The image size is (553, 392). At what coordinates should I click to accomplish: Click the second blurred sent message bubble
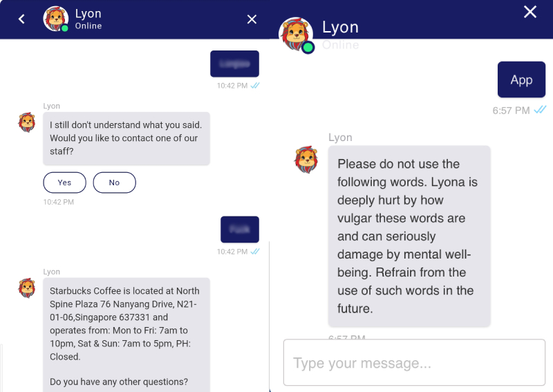click(x=239, y=229)
